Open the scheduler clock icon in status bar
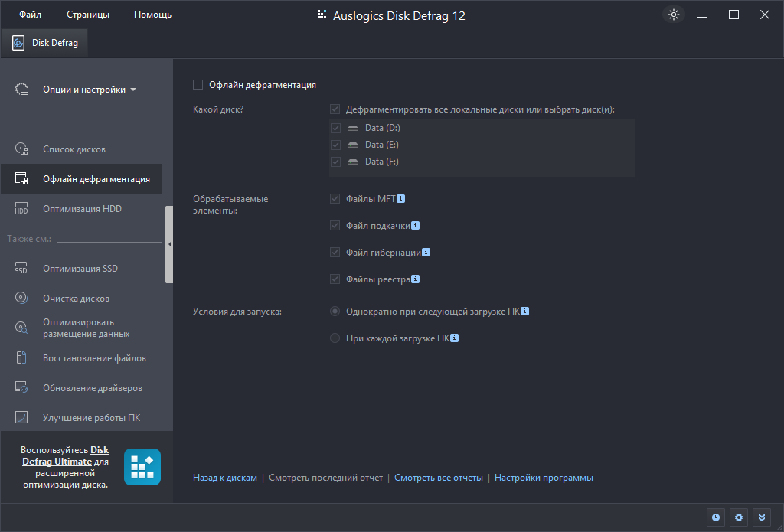The width and height of the screenshot is (784, 532). tap(716, 517)
